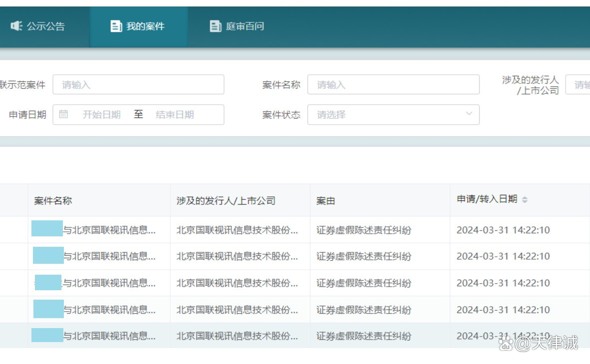590x364 pixels.
Task: Click the 涉及的发行人/上市公司 filter input
Action: [579, 85]
